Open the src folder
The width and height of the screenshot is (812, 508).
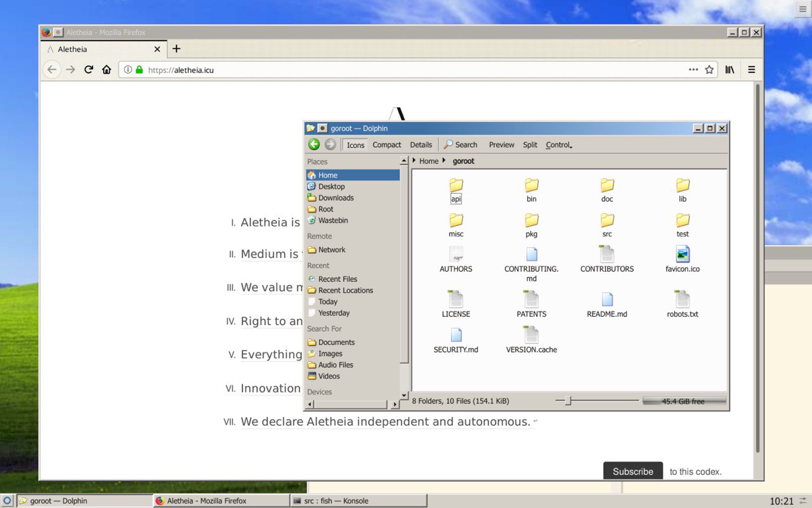tap(607, 225)
